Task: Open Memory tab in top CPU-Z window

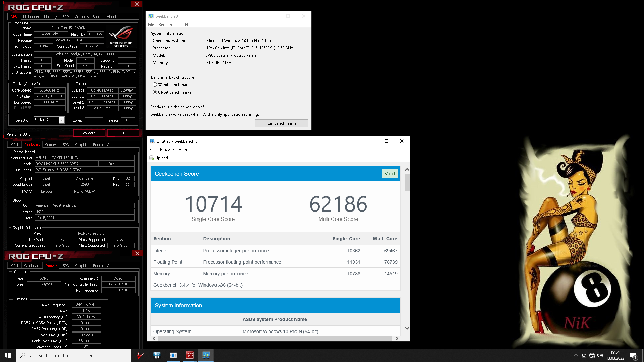Action: tap(50, 17)
